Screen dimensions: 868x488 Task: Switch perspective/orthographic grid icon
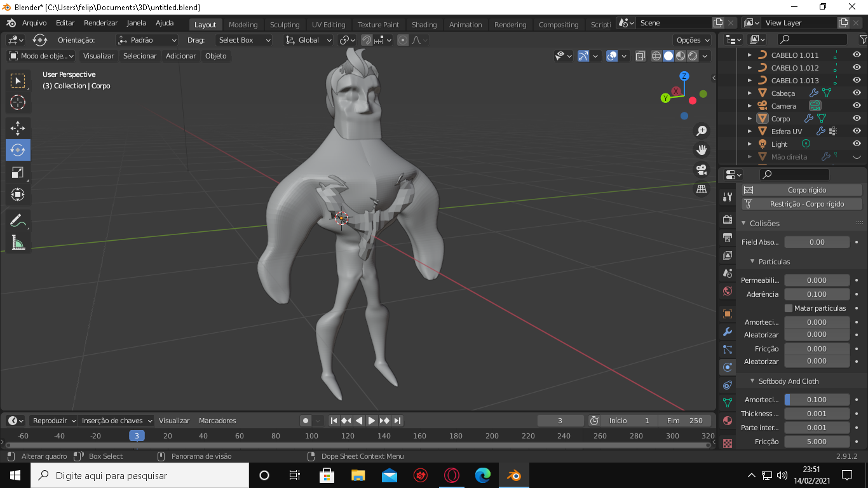[702, 189]
